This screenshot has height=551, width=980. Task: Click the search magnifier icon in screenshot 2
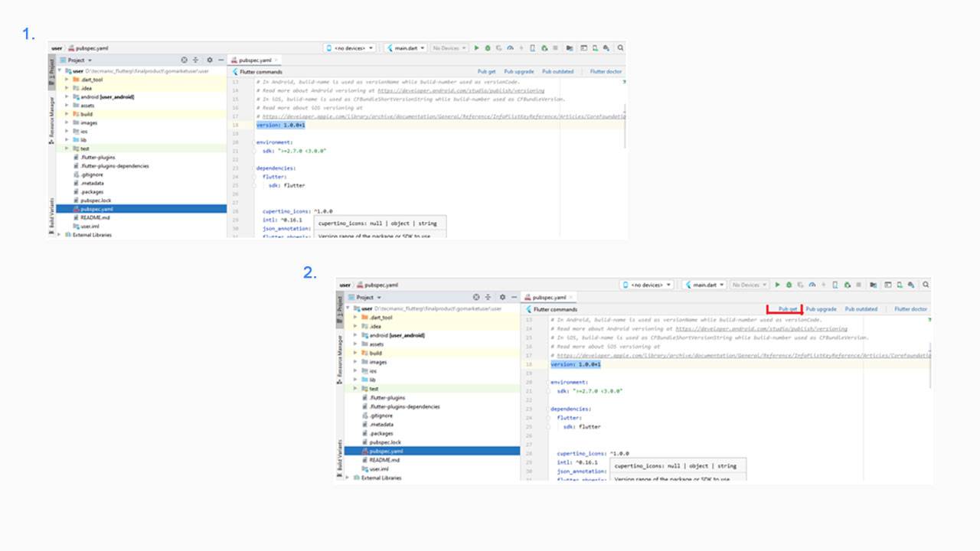coord(926,285)
